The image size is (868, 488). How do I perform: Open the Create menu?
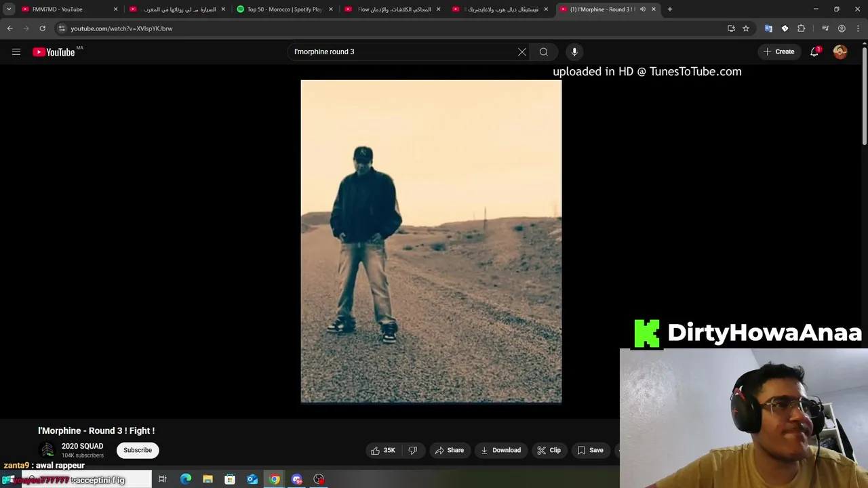coord(778,52)
